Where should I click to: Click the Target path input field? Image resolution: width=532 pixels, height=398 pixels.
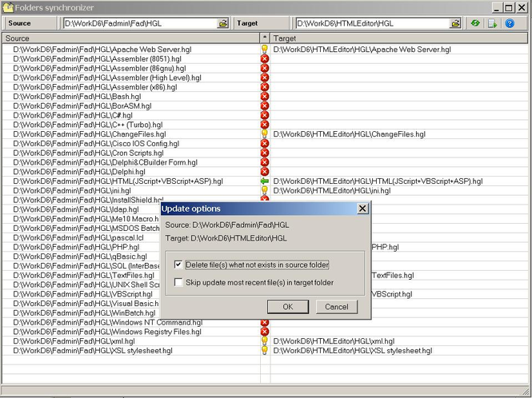click(x=373, y=23)
